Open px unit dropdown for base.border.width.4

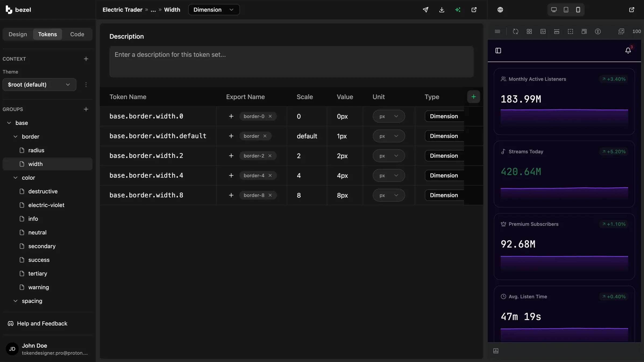[389, 175]
